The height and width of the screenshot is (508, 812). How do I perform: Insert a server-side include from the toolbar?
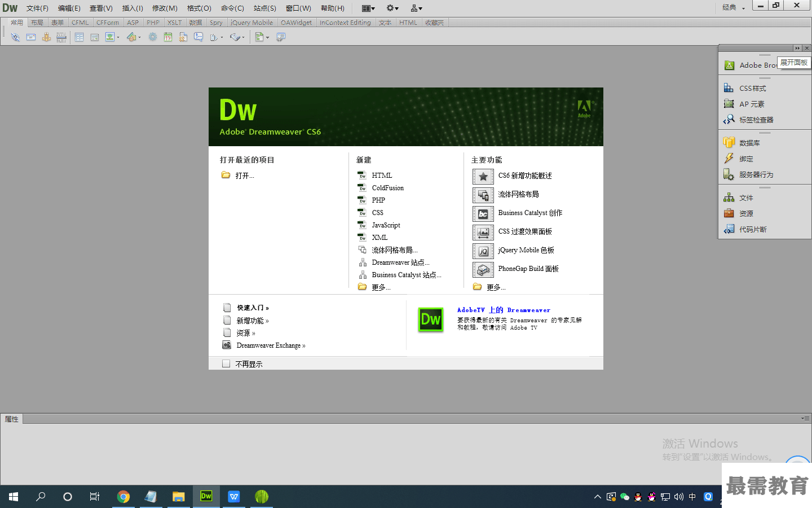(x=183, y=37)
